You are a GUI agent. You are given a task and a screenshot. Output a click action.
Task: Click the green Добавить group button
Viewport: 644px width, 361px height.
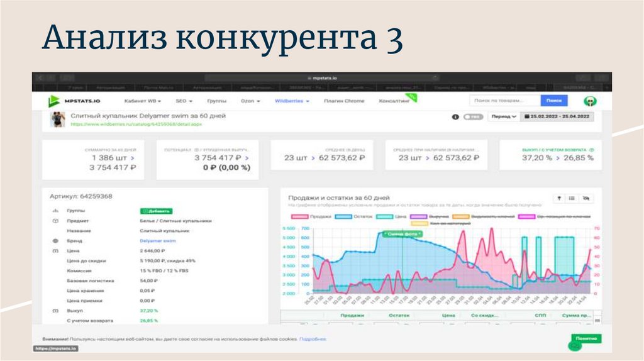[x=156, y=211]
